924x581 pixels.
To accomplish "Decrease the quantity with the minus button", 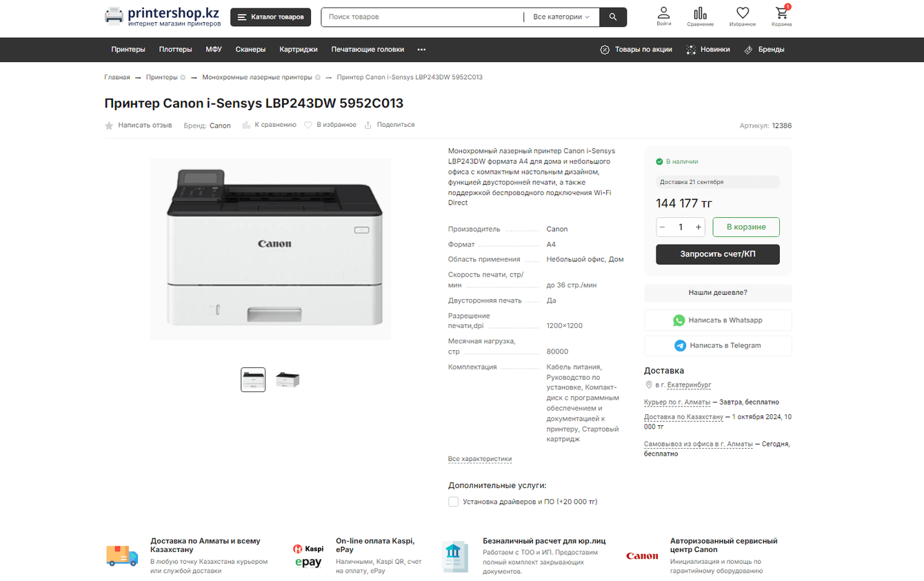I will click(x=663, y=227).
